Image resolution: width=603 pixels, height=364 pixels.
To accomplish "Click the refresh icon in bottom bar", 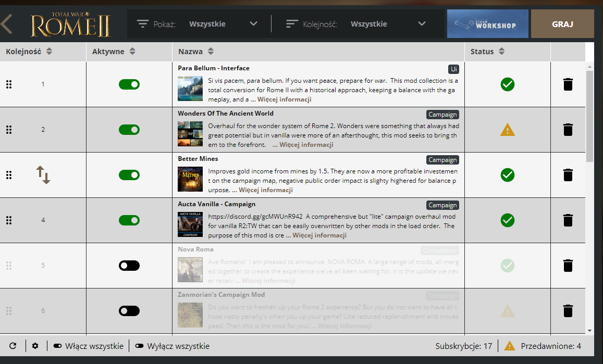I will tap(13, 346).
